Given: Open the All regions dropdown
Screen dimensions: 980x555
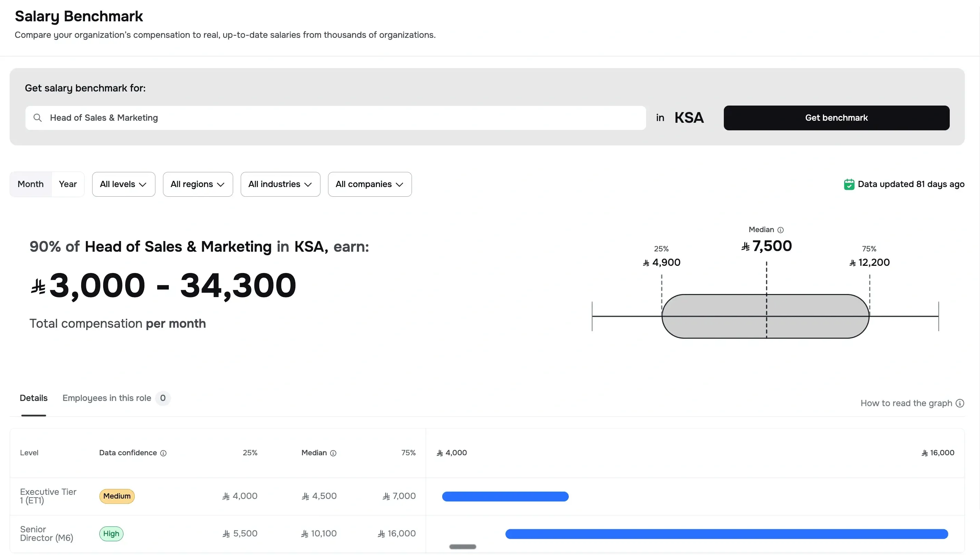Looking at the screenshot, I should click(x=197, y=184).
